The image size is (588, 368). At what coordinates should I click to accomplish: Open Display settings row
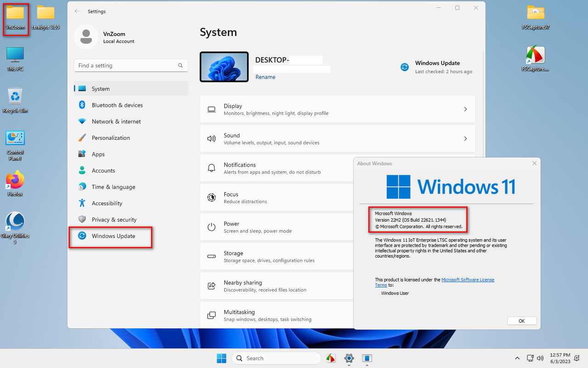(x=337, y=109)
